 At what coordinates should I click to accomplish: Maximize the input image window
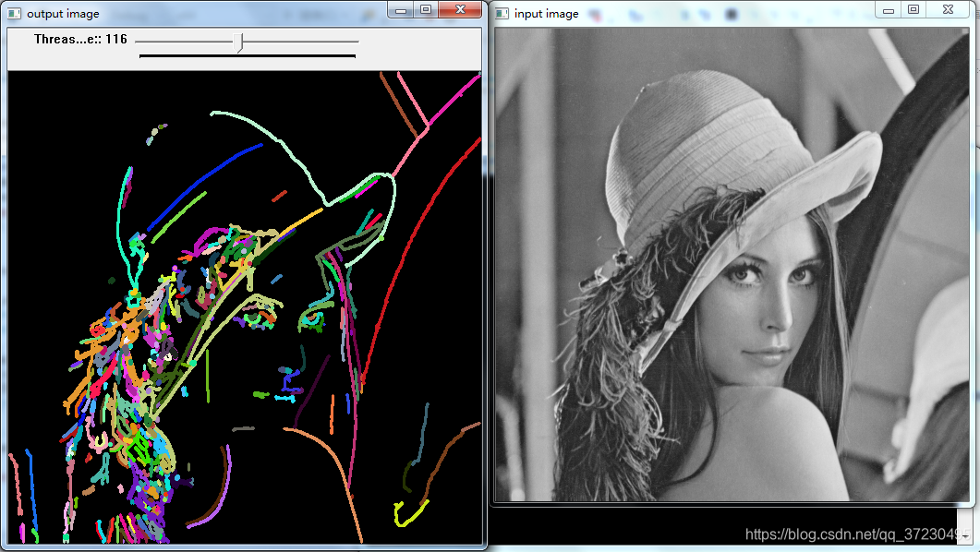[x=913, y=10]
